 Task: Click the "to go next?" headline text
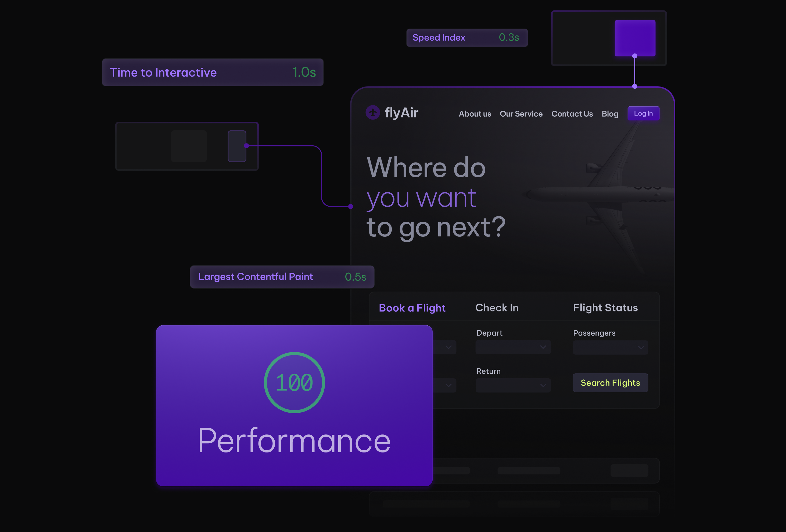click(436, 228)
